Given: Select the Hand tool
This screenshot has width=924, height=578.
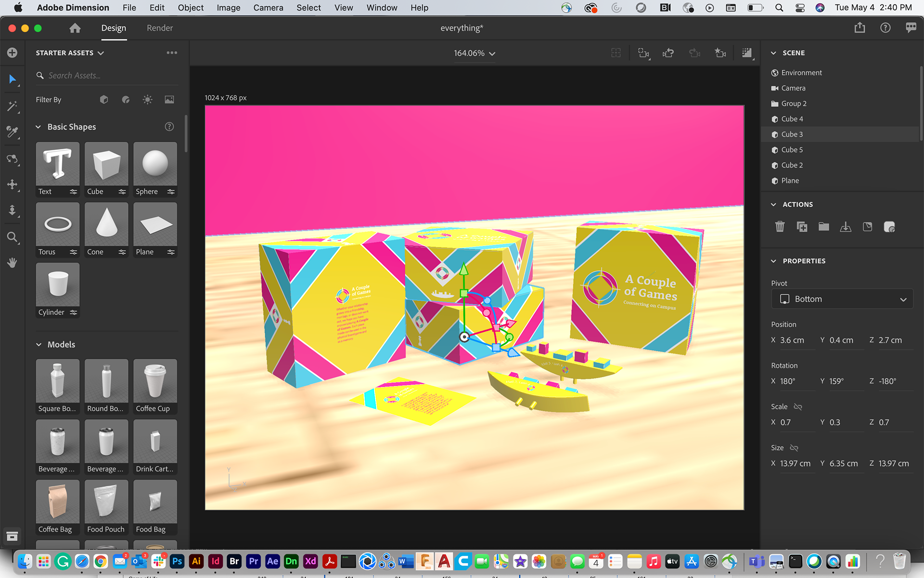Looking at the screenshot, I should 13,263.
